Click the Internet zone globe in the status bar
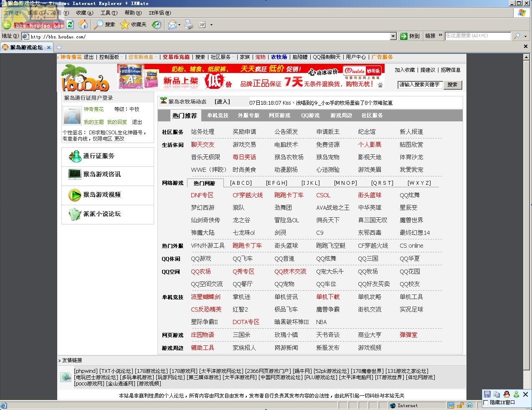 pos(393,405)
